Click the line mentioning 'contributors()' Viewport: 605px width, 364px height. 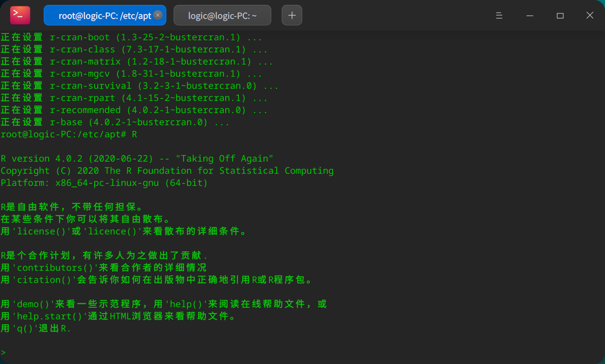[x=104, y=268]
